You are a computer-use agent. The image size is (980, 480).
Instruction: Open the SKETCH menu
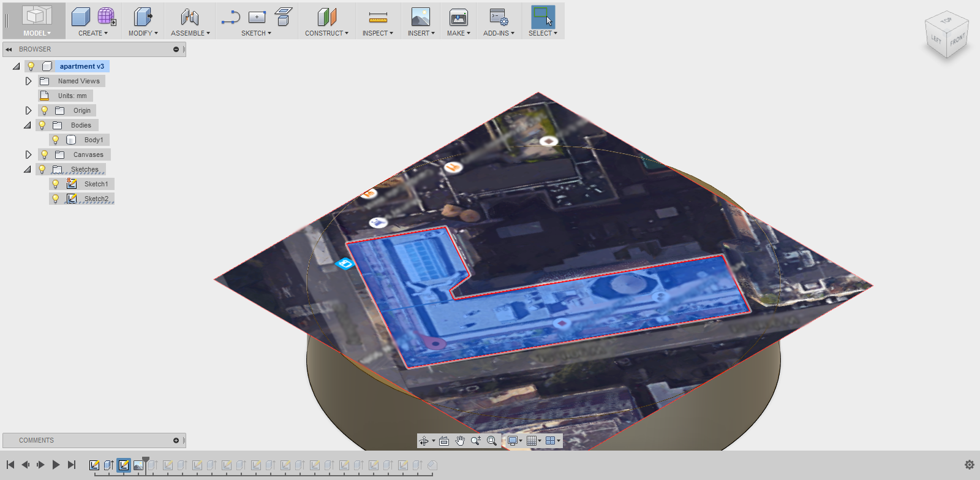[256, 33]
